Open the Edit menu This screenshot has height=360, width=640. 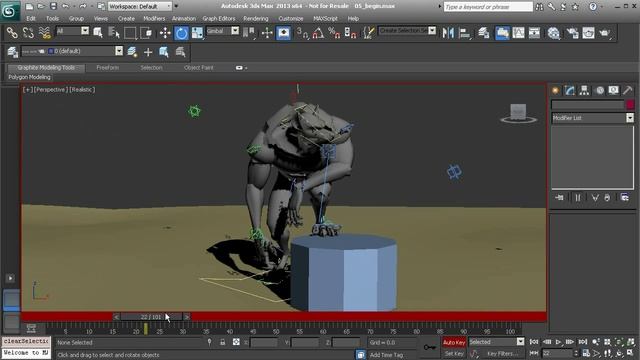31,18
